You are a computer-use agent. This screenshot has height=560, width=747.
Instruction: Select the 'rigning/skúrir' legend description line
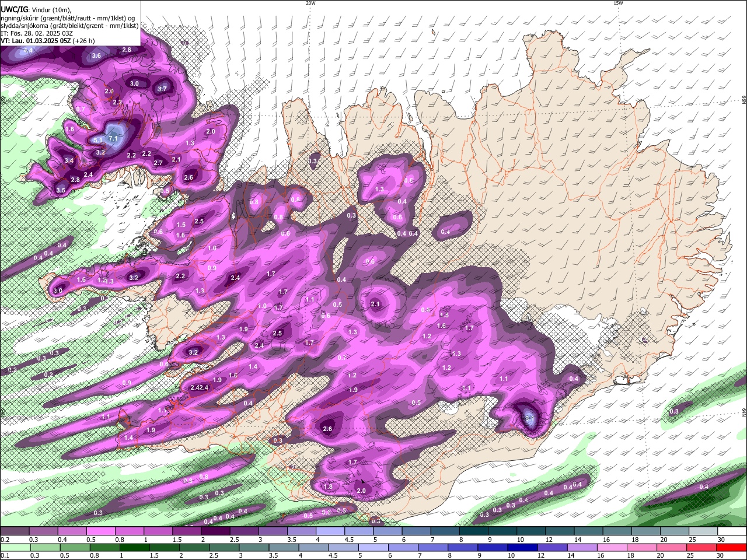point(68,17)
